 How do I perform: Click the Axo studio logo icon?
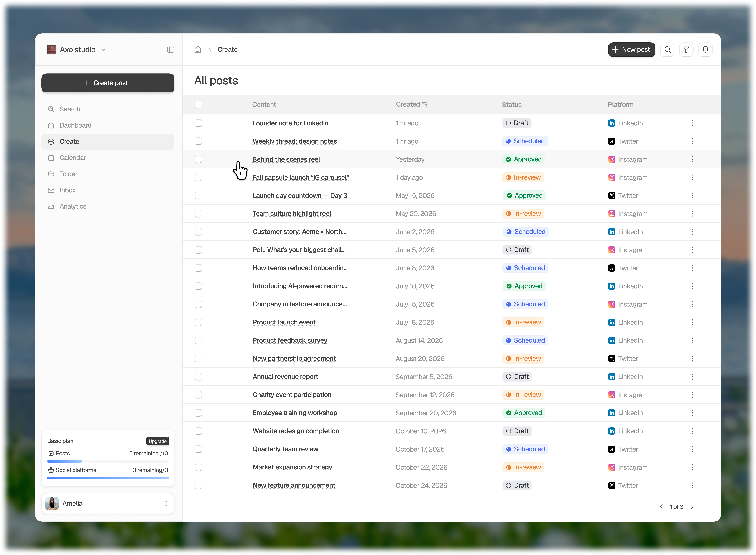click(51, 50)
